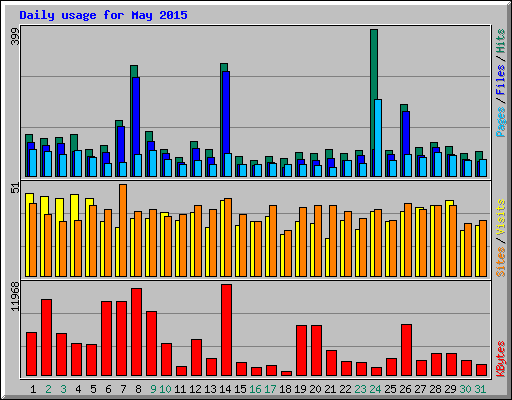The height and width of the screenshot is (400, 512).
Task: Click day 3 on the x-axis
Action: 63,389
